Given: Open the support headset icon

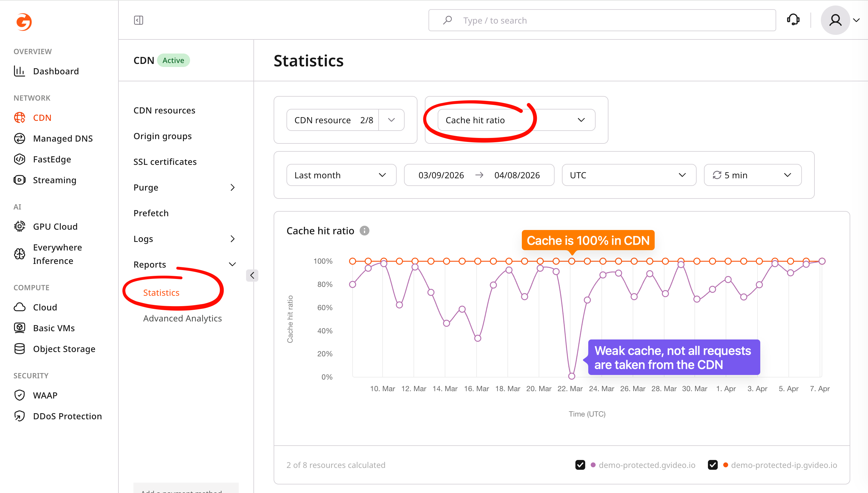Looking at the screenshot, I should click(x=793, y=20).
